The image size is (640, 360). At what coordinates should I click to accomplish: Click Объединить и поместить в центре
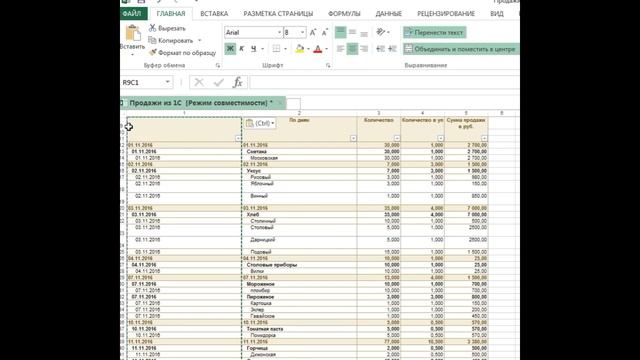(x=461, y=49)
